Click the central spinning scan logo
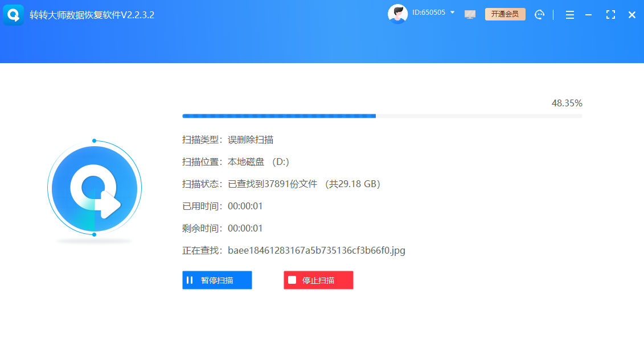Image resolution: width=644 pixels, height=364 pixels. (x=94, y=188)
